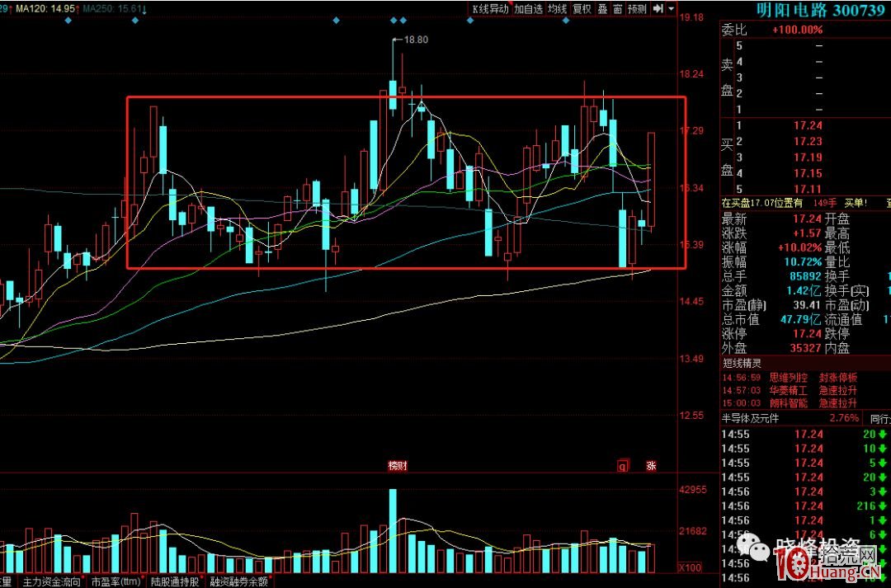
Task: Click the 涨 limit-up marker icon
Action: click(x=651, y=466)
